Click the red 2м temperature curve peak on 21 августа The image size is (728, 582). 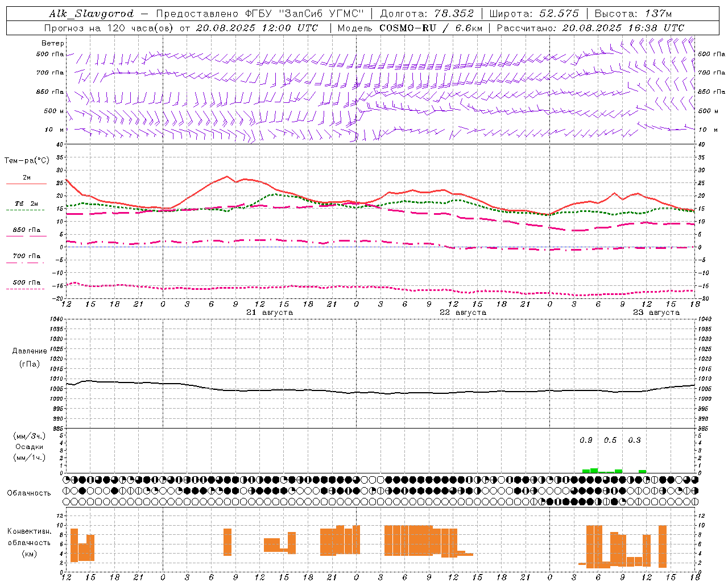[227, 177]
